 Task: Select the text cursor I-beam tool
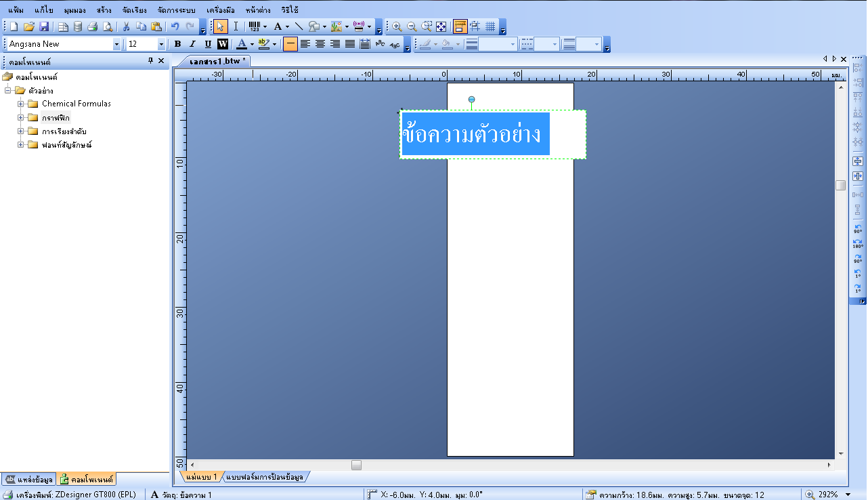pyautogui.click(x=236, y=26)
